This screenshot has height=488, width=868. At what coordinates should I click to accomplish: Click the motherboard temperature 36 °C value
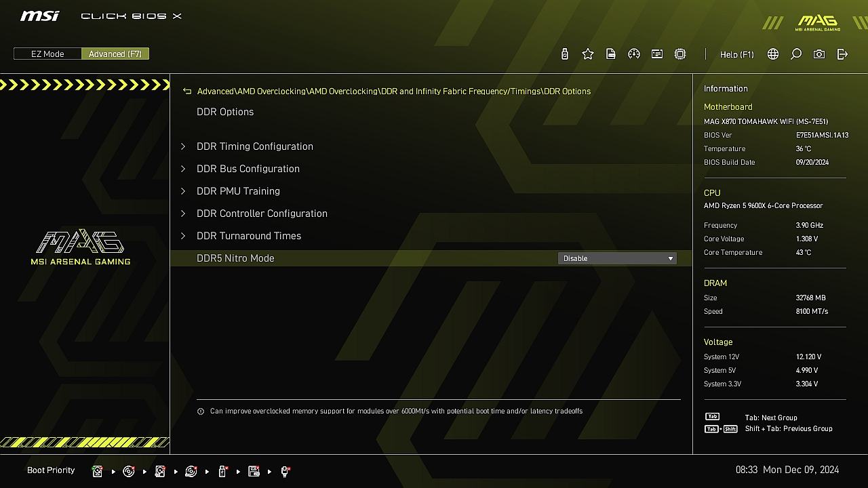(804, 149)
